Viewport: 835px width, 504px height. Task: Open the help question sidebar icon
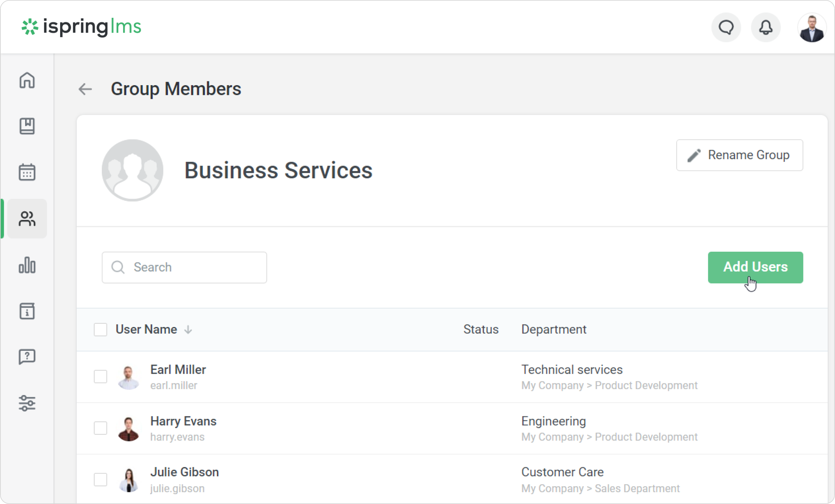(x=27, y=357)
